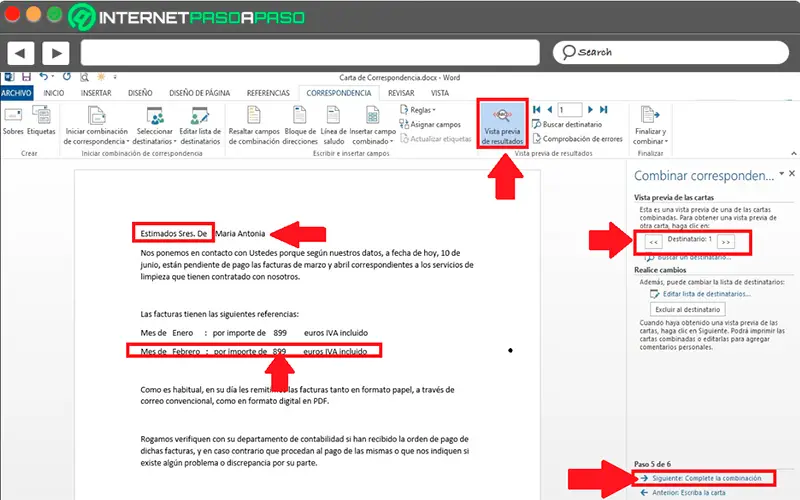Viewport: 800px width, 500px height.
Task: Open customize quick access toolbar arrow
Action: click(115, 77)
